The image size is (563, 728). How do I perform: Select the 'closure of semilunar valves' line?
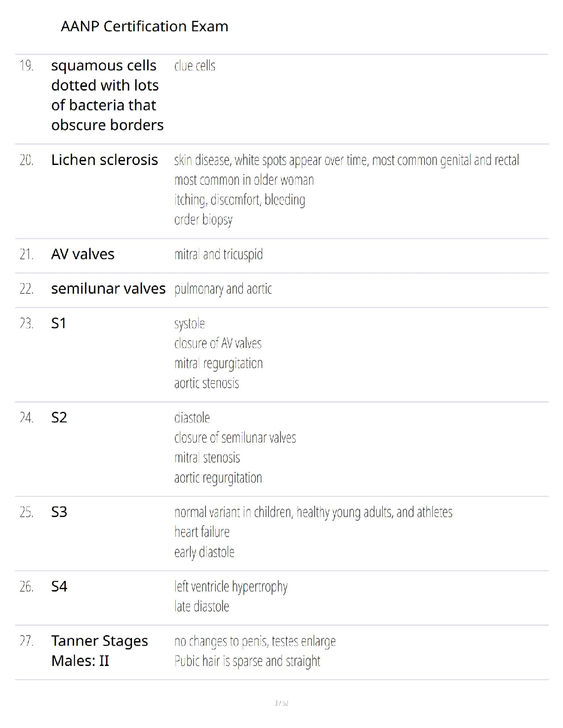click(235, 438)
